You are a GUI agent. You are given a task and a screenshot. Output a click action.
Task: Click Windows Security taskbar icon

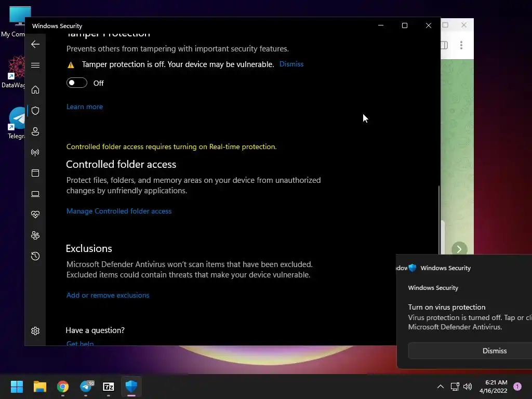131,387
